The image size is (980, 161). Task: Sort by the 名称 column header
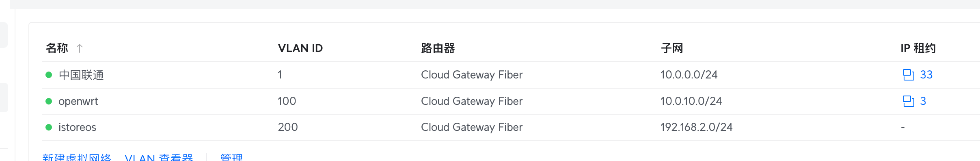coord(57,48)
